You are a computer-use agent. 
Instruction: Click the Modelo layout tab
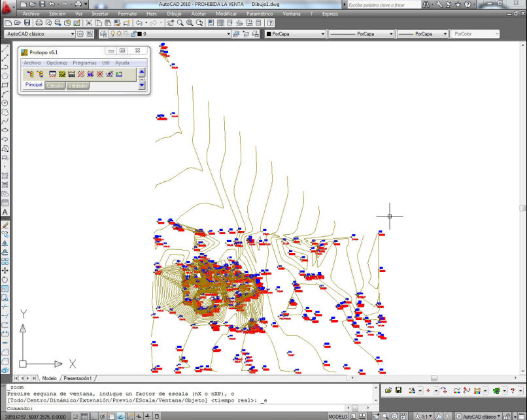(50, 378)
